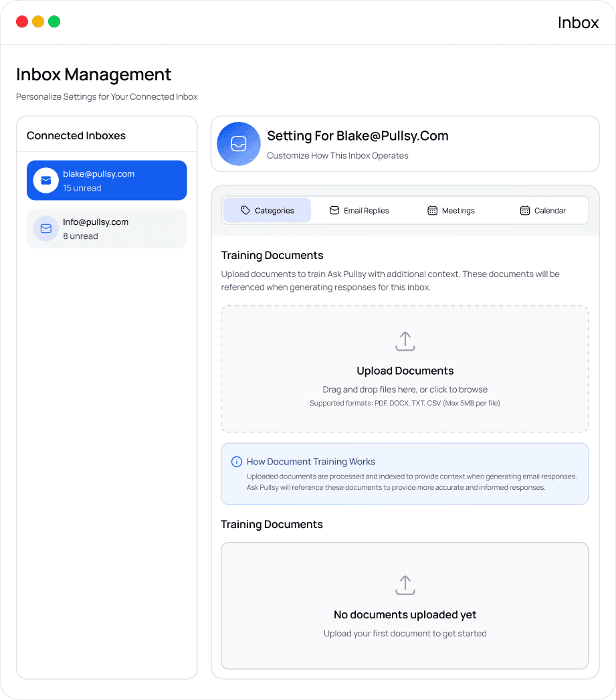Click the "No documents uploaded yet" message
This screenshot has height=700, width=616.
(x=405, y=615)
